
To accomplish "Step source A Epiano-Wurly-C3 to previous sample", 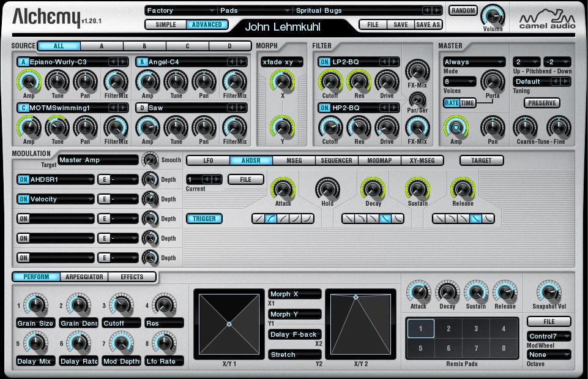I will click(113, 62).
